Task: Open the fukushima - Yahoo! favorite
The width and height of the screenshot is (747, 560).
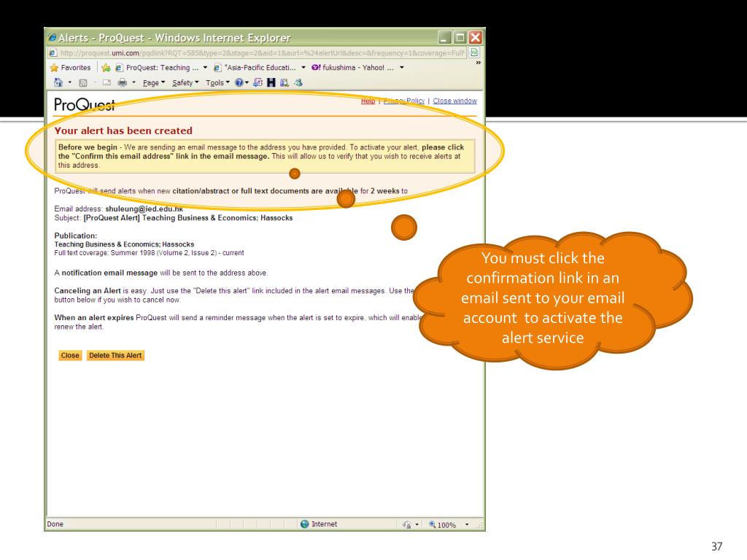Action: pos(352,68)
